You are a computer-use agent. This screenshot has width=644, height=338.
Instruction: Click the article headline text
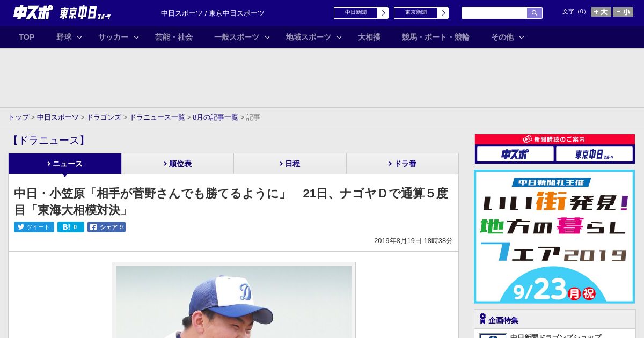(231, 201)
